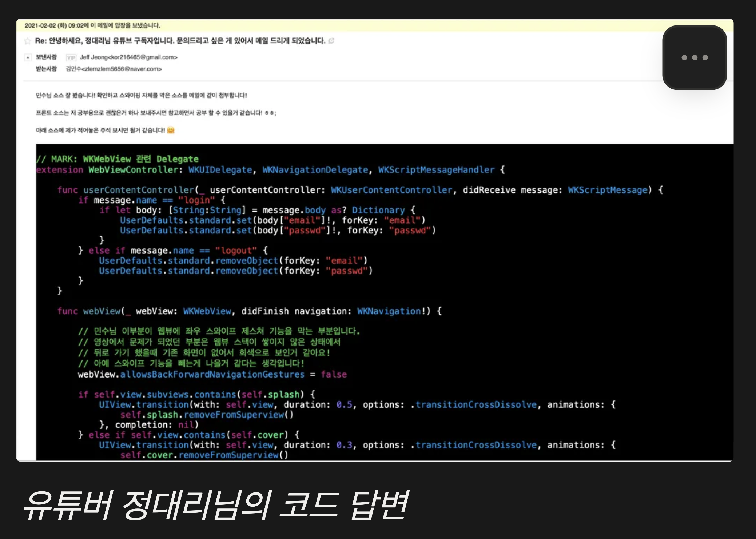The width and height of the screenshot is (756, 539).
Task: Click the func userContentController declaration line
Action: 359,190
